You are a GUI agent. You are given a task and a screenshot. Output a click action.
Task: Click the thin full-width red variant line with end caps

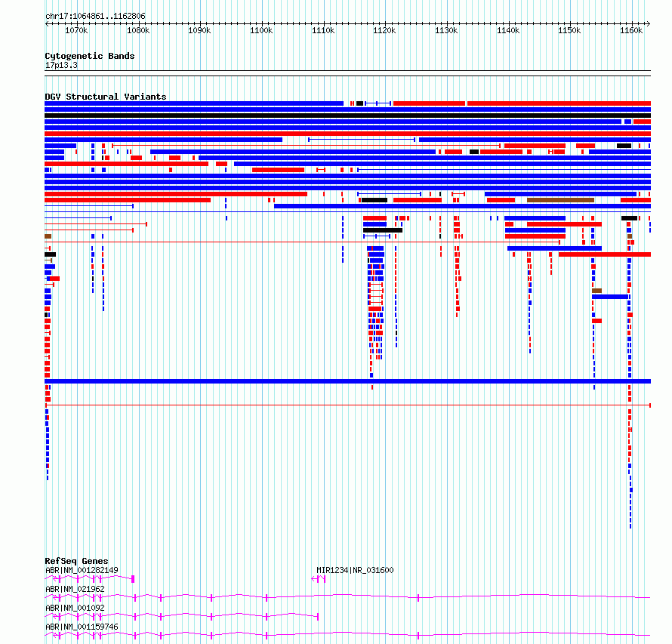[347, 405]
